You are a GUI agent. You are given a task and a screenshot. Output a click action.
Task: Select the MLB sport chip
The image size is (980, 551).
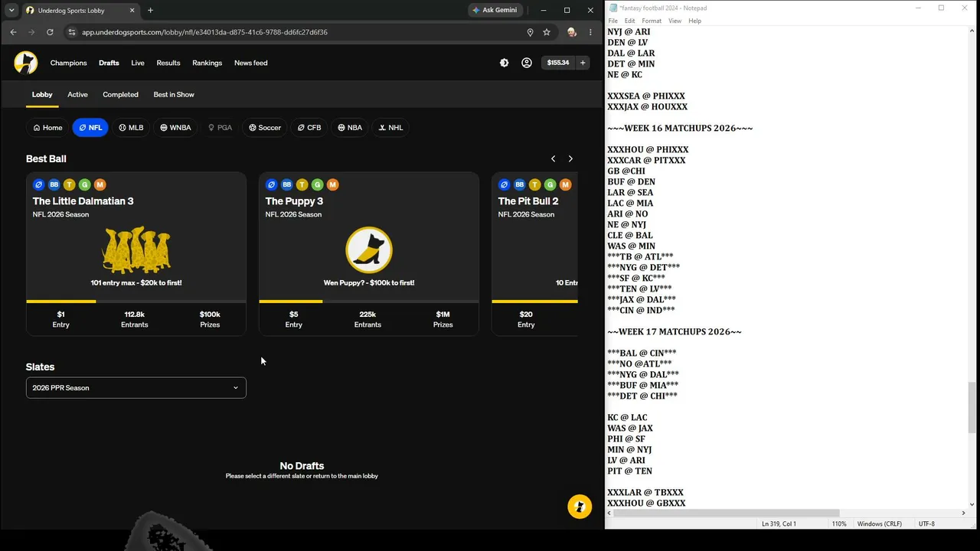pyautogui.click(x=131, y=128)
